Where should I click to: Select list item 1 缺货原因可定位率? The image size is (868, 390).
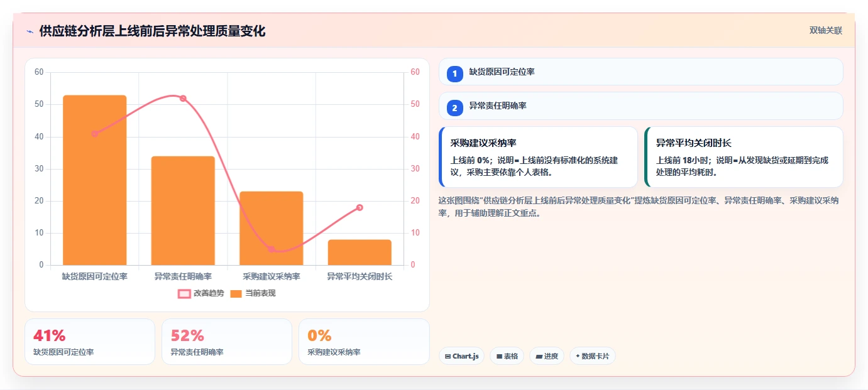click(641, 72)
